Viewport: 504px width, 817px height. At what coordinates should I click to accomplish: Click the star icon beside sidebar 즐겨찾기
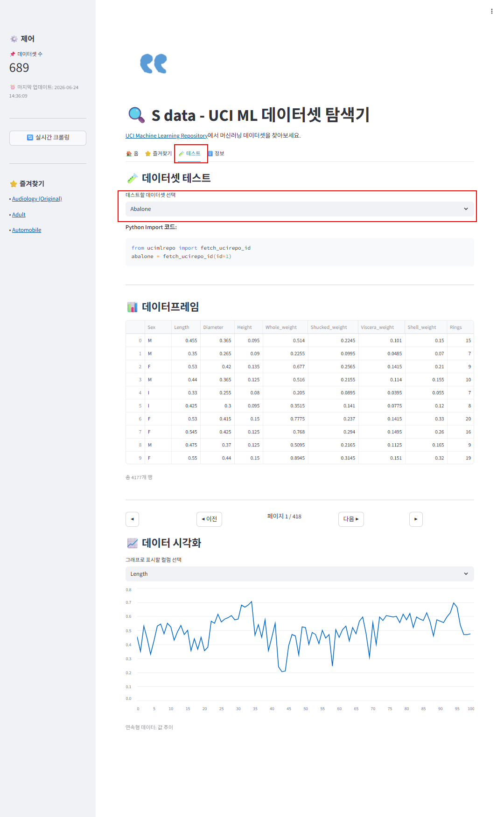point(14,184)
